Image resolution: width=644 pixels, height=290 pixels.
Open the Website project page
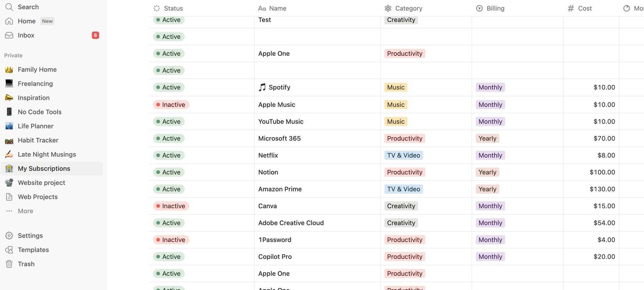(41, 182)
